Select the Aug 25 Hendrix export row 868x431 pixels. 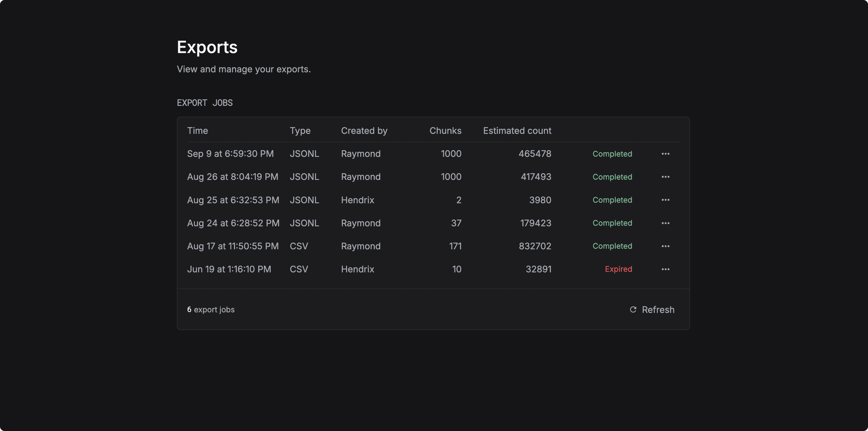(357, 200)
